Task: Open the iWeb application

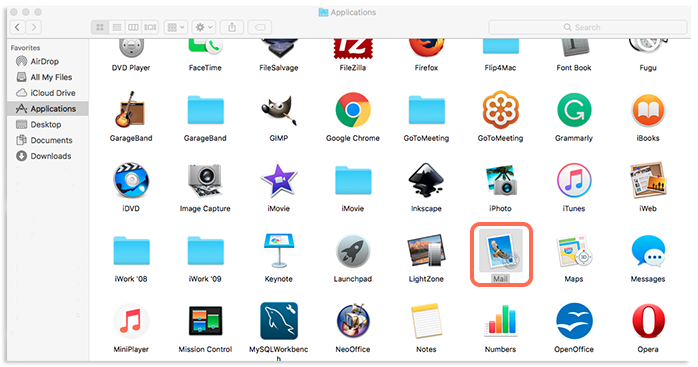Action: click(x=648, y=180)
